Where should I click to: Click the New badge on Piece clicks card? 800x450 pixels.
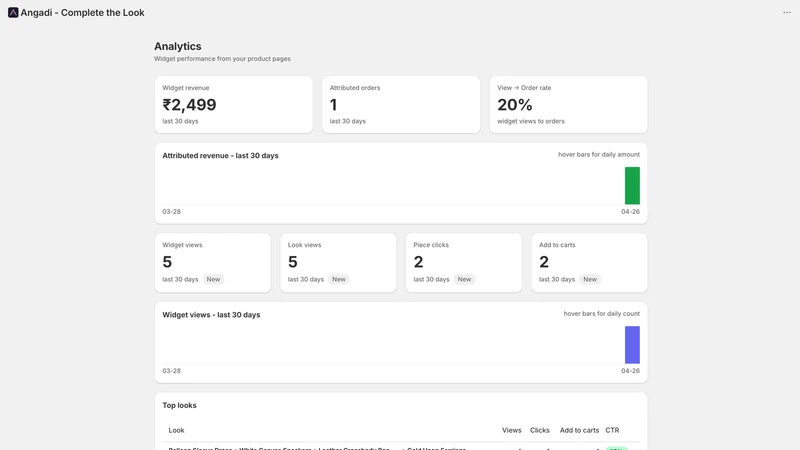(x=464, y=279)
